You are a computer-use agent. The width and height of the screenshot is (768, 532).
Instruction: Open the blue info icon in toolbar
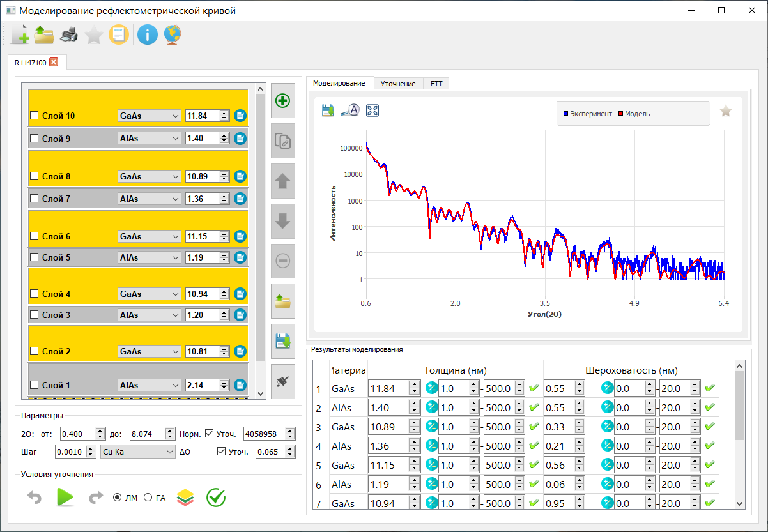[x=147, y=34]
